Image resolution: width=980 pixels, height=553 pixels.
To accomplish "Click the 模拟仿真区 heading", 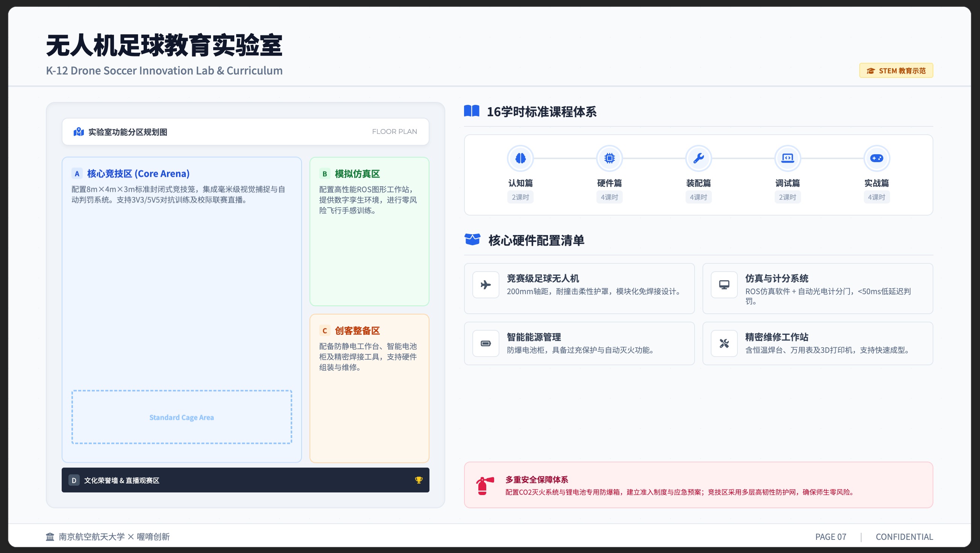I will pyautogui.click(x=357, y=173).
